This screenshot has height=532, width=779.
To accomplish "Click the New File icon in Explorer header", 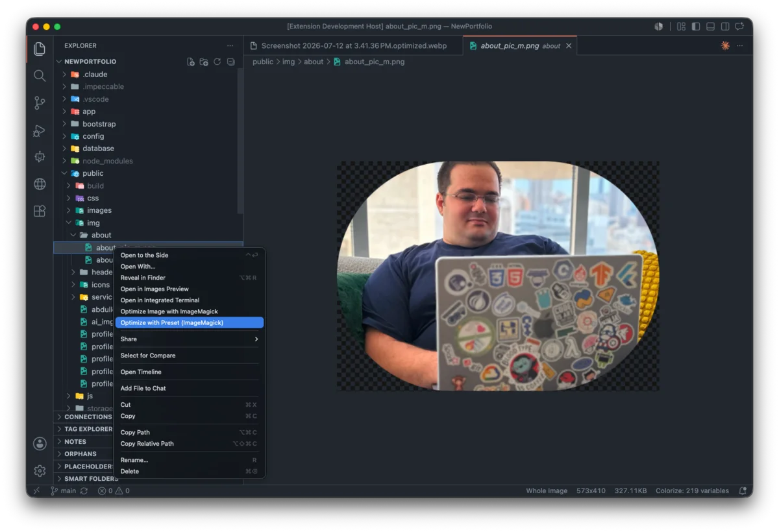I will (191, 62).
